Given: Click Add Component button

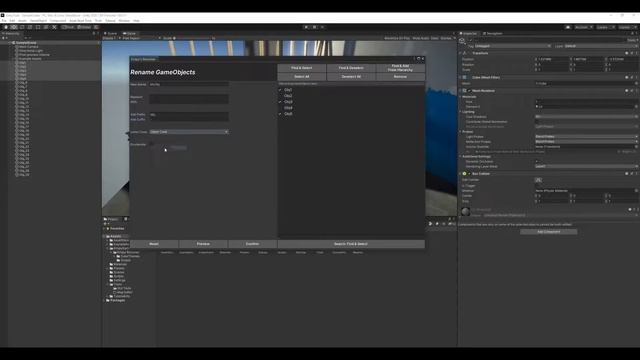Looking at the screenshot, I should pos(549,232).
